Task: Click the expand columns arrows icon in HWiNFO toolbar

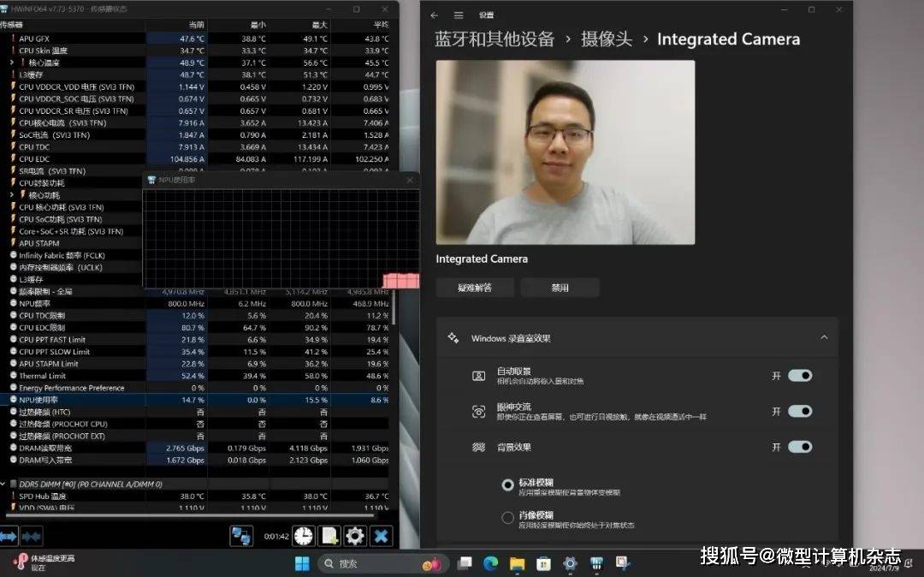Action: point(9,536)
